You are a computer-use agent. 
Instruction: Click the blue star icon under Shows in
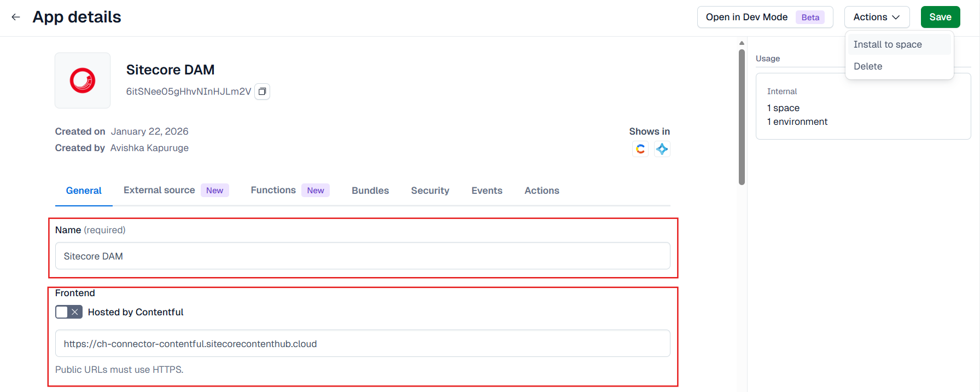coord(662,149)
